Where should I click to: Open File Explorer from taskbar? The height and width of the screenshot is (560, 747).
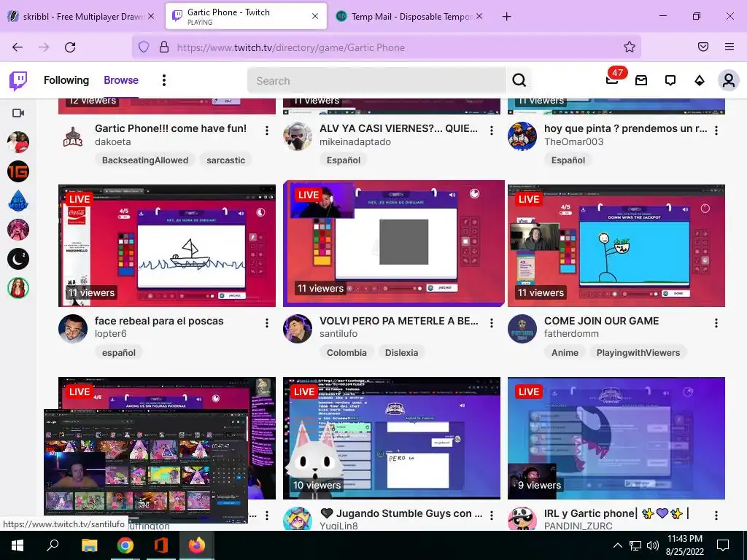(x=89, y=545)
